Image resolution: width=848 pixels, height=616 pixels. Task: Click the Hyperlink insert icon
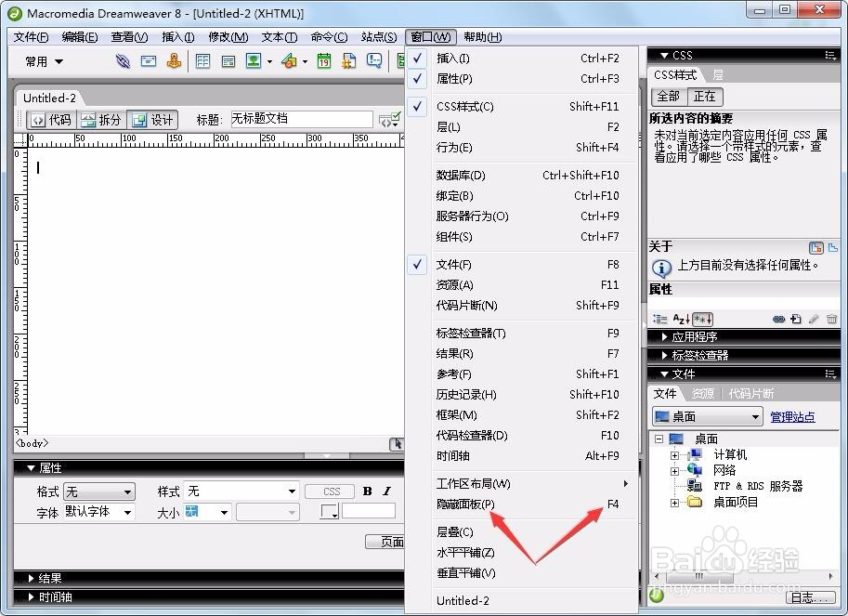click(123, 61)
